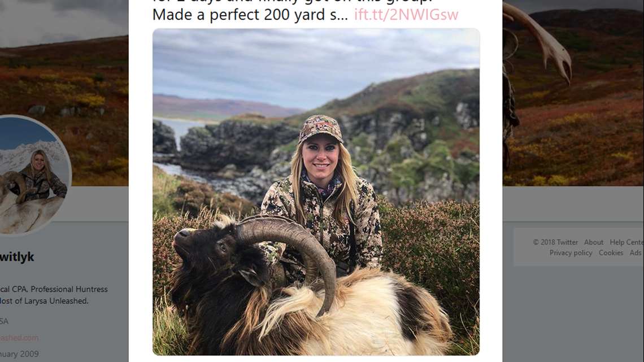Click the display name ending in witlyk
644x362 pixels.
click(x=17, y=256)
